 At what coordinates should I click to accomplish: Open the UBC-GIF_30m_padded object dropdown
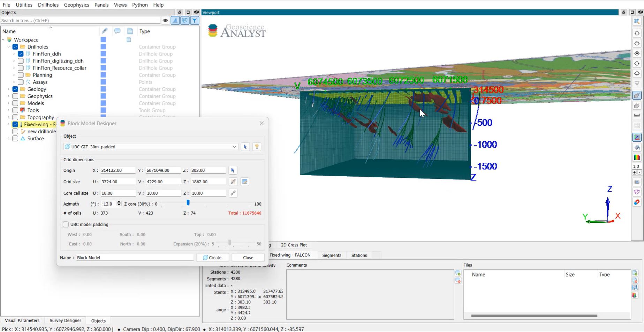pos(234,147)
